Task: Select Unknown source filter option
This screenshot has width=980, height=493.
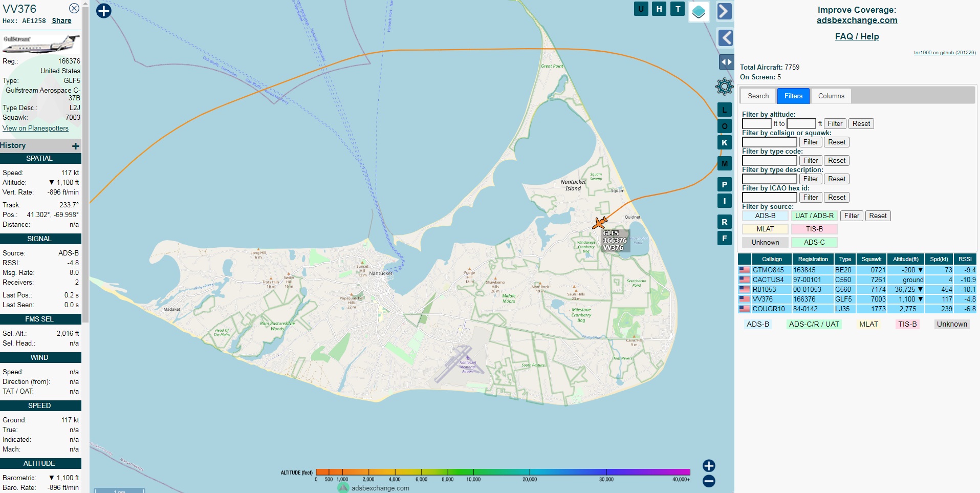Action: (x=765, y=243)
